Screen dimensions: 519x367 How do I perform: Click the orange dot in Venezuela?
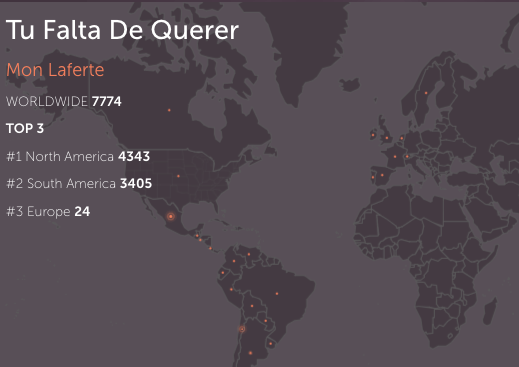click(249, 254)
